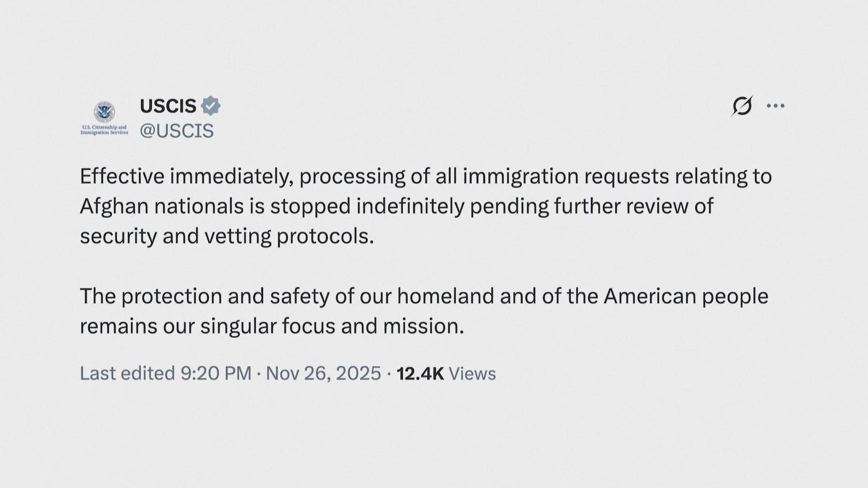Click the blue verified badge beside USCIS
The width and height of the screenshot is (868, 488).
210,106
